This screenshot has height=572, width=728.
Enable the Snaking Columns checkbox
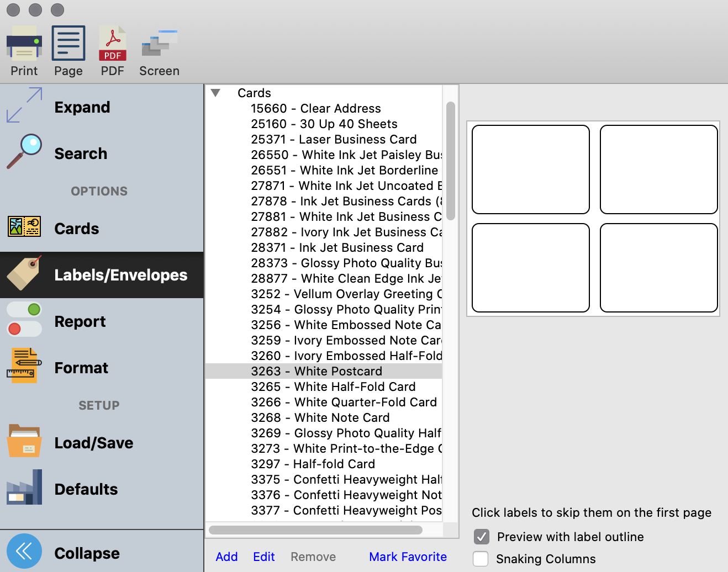point(481,559)
